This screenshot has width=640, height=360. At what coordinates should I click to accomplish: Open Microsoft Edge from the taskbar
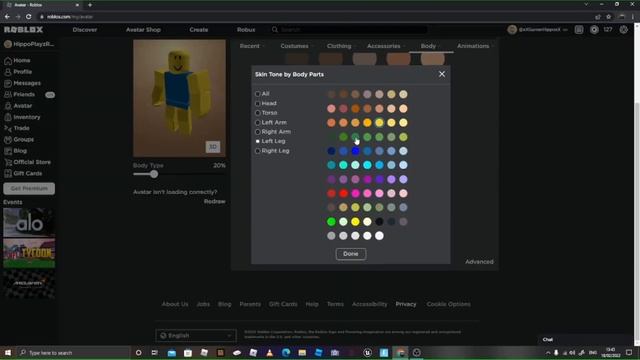[x=286, y=353]
